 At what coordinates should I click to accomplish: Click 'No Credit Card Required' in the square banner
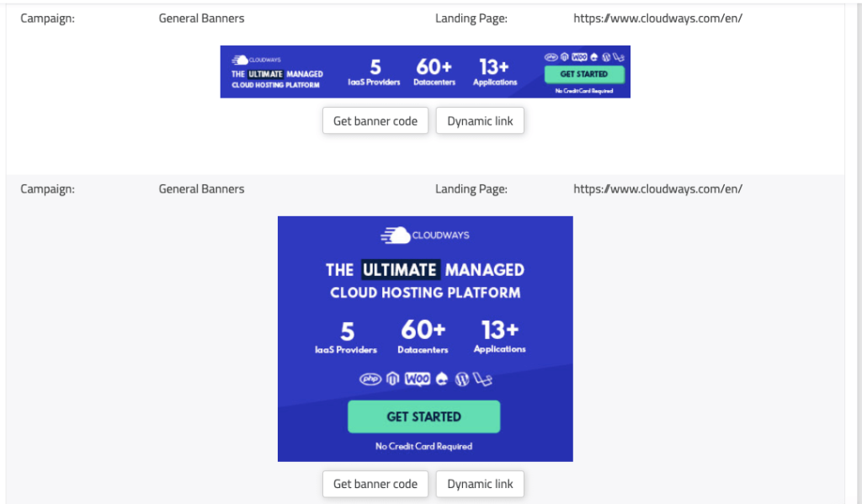[x=424, y=446]
